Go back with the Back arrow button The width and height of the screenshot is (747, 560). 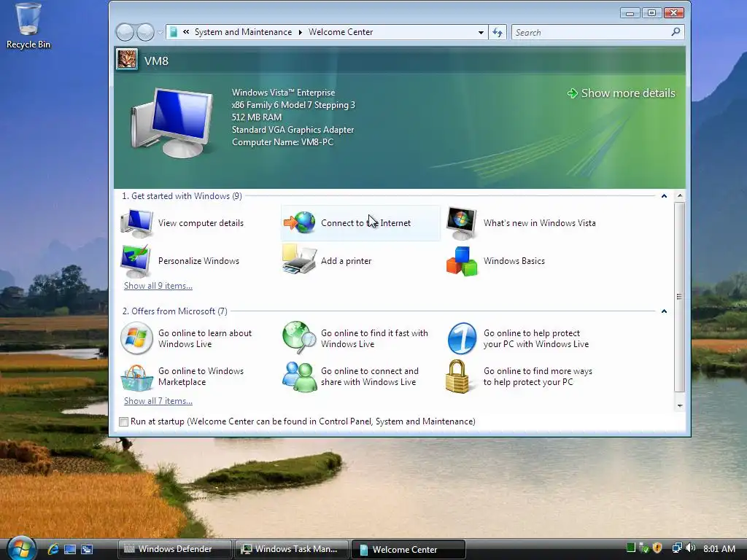(x=125, y=32)
